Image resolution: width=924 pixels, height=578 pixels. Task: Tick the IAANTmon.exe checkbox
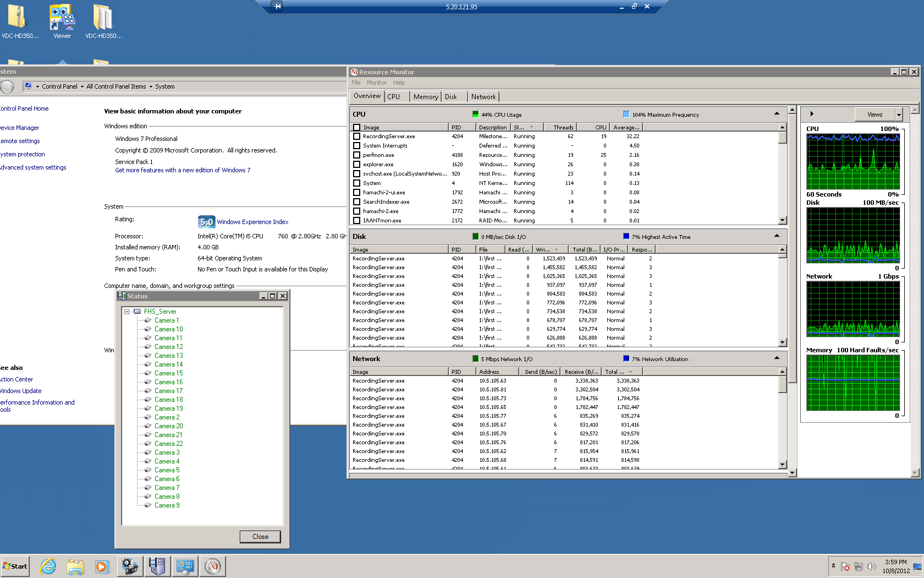356,221
